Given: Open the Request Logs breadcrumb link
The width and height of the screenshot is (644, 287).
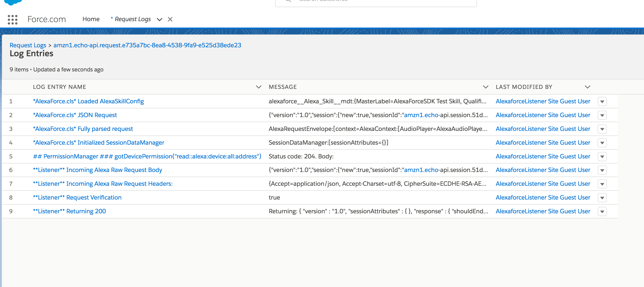Looking at the screenshot, I should (x=28, y=45).
